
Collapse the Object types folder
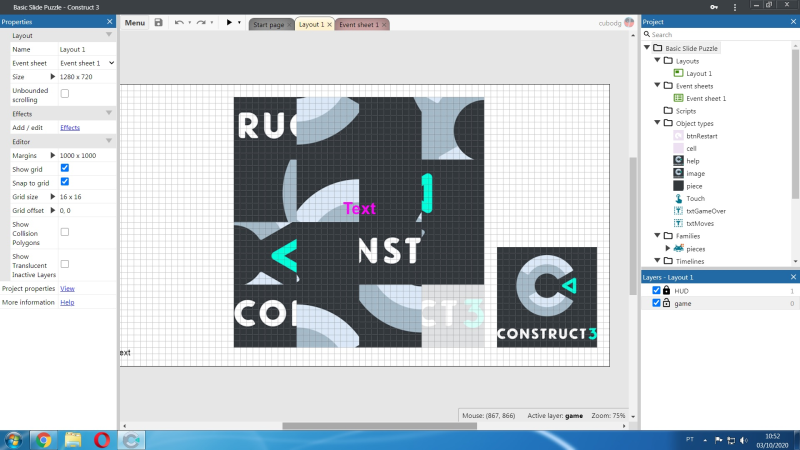click(658, 122)
